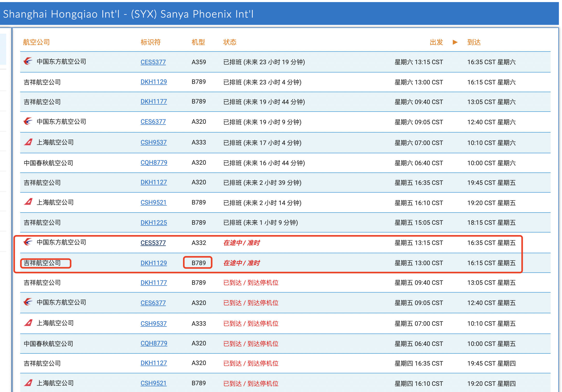Click 在途中 / 准时 status for DKH1129
This screenshot has height=392, width=562.
tap(242, 263)
